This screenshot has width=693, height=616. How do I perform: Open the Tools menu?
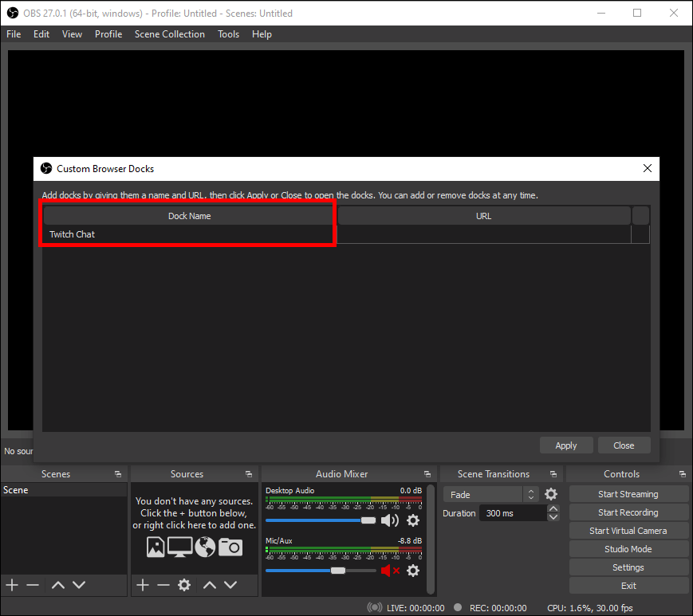pyautogui.click(x=228, y=34)
